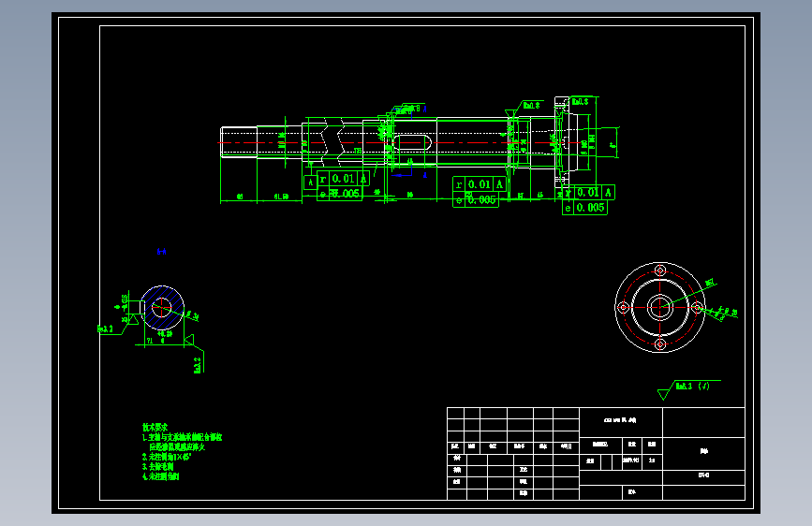Click note 3 '去除毛刺' text line
812x526 pixels.
point(158,466)
